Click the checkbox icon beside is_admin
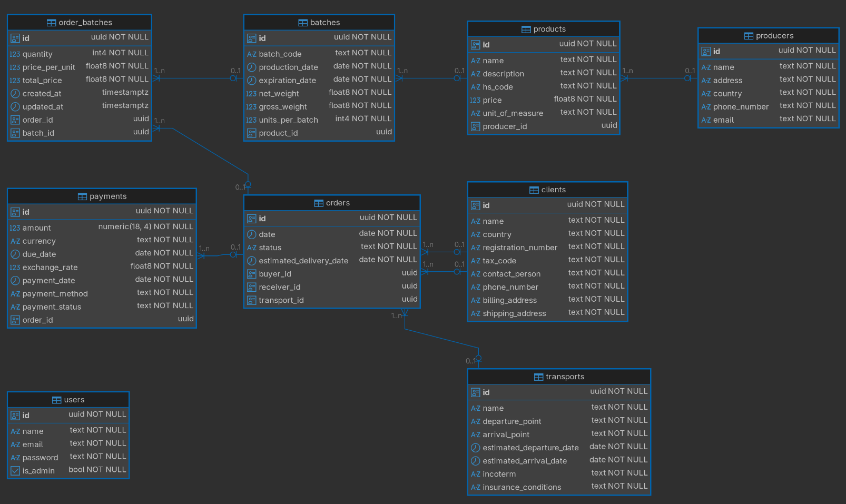Viewport: 846px width, 504px height. [x=15, y=471]
